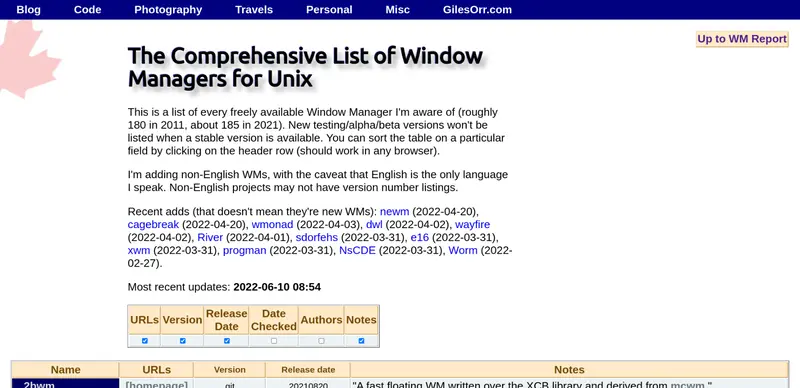Open the Blog menu item
This screenshot has width=800, height=388.
click(29, 10)
